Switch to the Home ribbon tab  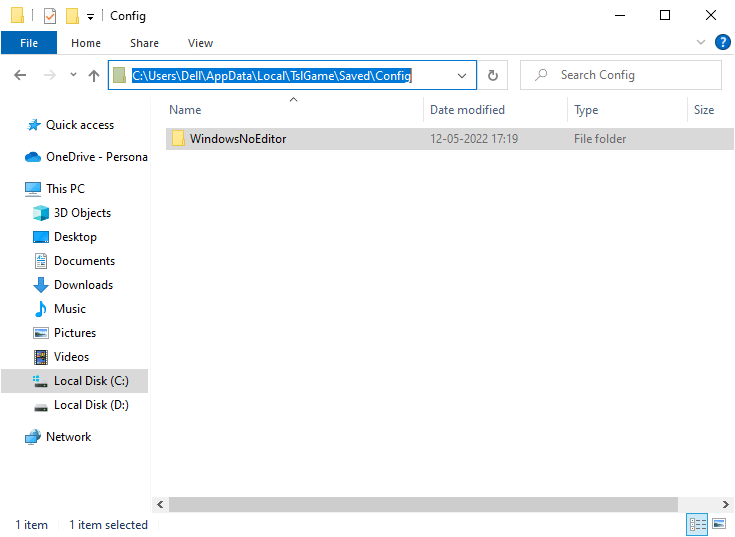click(86, 43)
